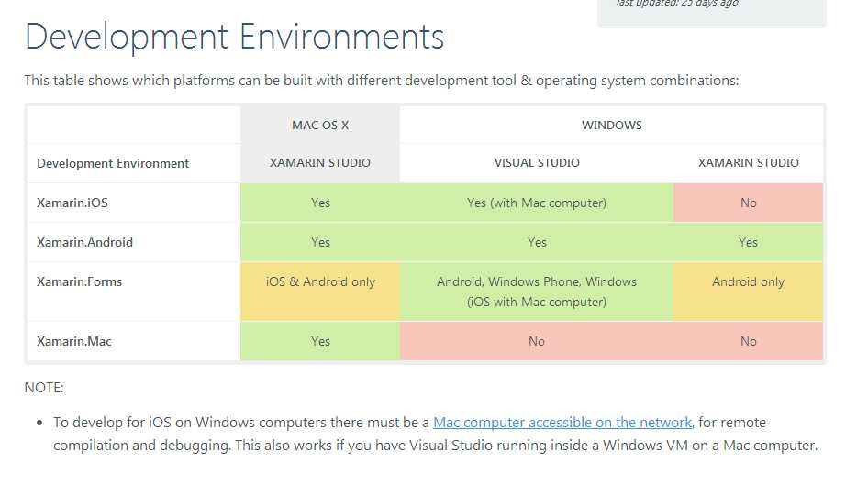Select the Xamarin.Android row label
Image resolution: width=868 pixels, height=484 pixels.
point(84,242)
